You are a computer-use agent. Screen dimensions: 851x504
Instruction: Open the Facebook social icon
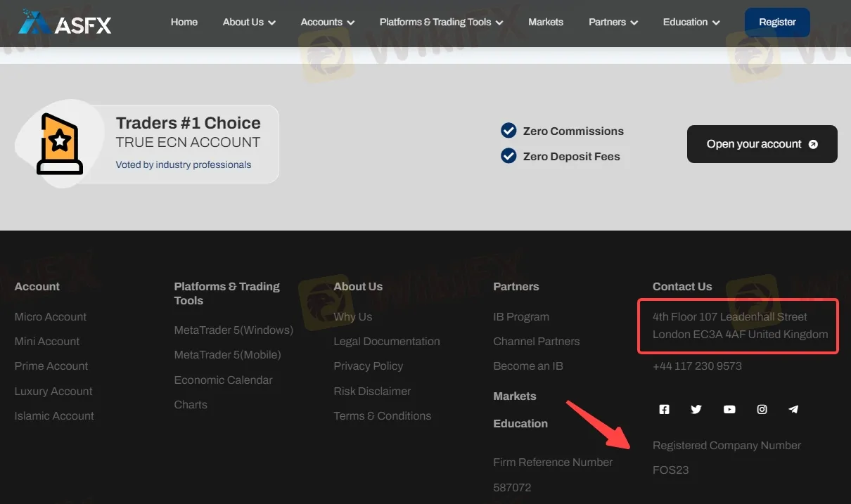(x=664, y=409)
